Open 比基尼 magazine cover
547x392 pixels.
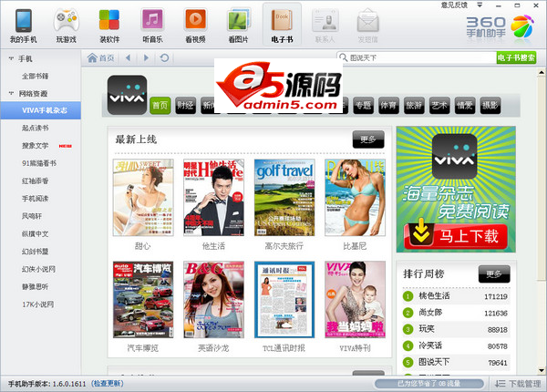coord(355,198)
